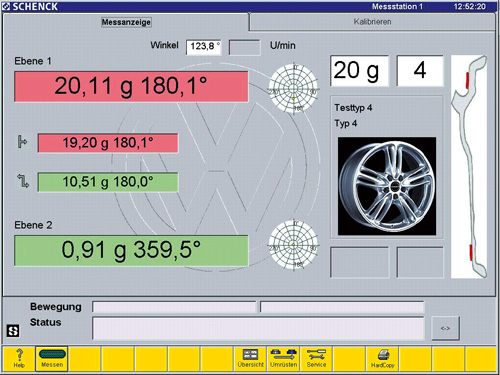Image resolution: width=500 pixels, height=375 pixels.
Task: Click the rim cross-section diagram
Action: click(x=469, y=167)
